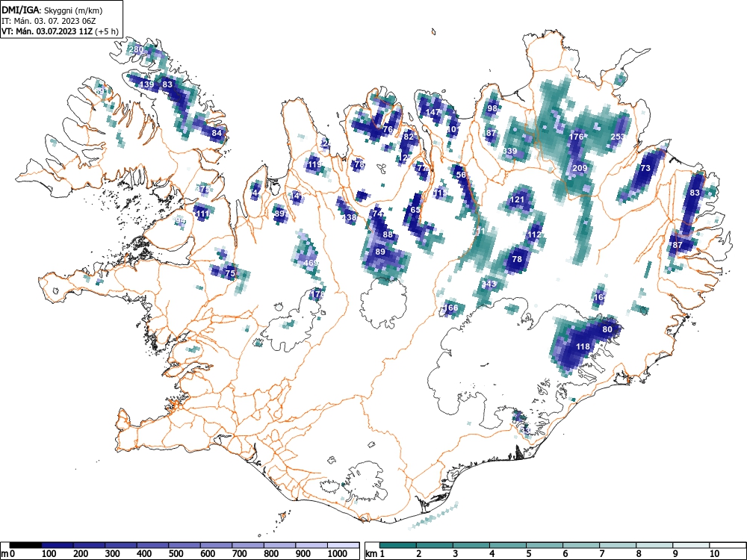Image resolution: width=747 pixels, height=560 pixels.
Task: Click the '73' visibility value on the map
Action: (645, 167)
